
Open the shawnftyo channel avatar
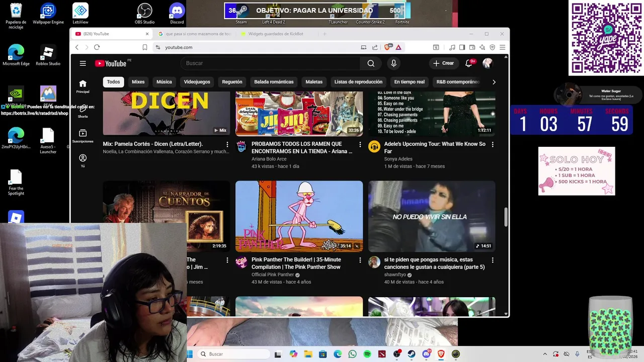click(x=374, y=262)
